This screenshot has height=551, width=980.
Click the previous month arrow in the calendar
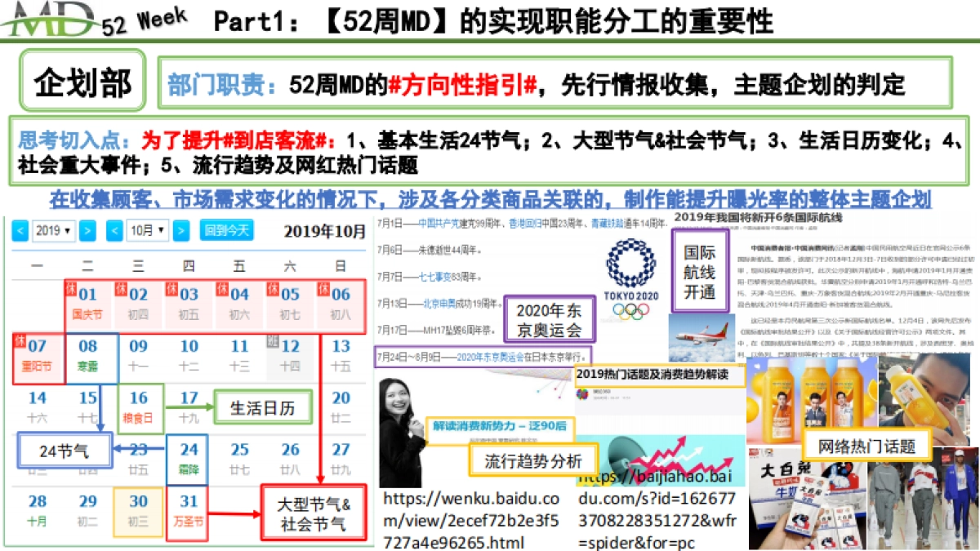(x=114, y=230)
